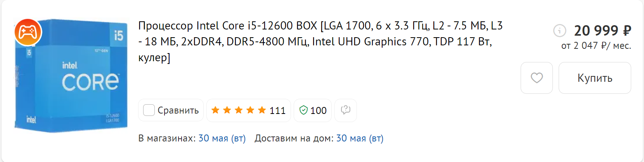Click the first orange rating star
644x162 pixels.
click(215, 110)
